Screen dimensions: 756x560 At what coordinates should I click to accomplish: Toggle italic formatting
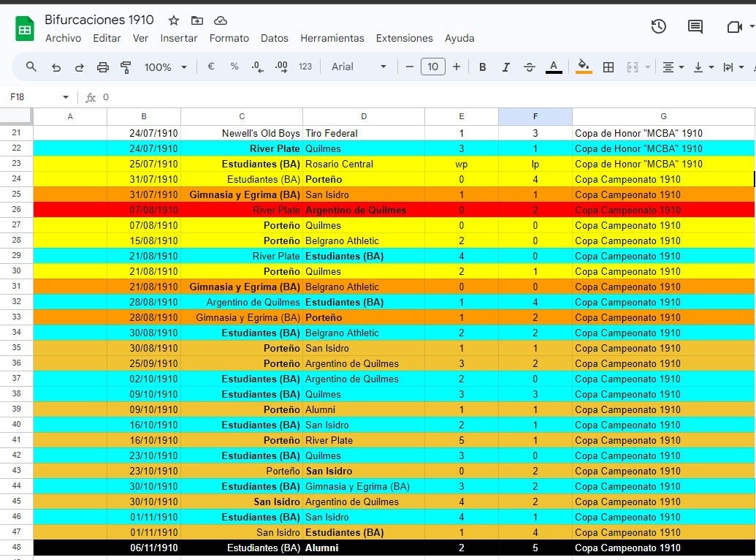[505, 67]
